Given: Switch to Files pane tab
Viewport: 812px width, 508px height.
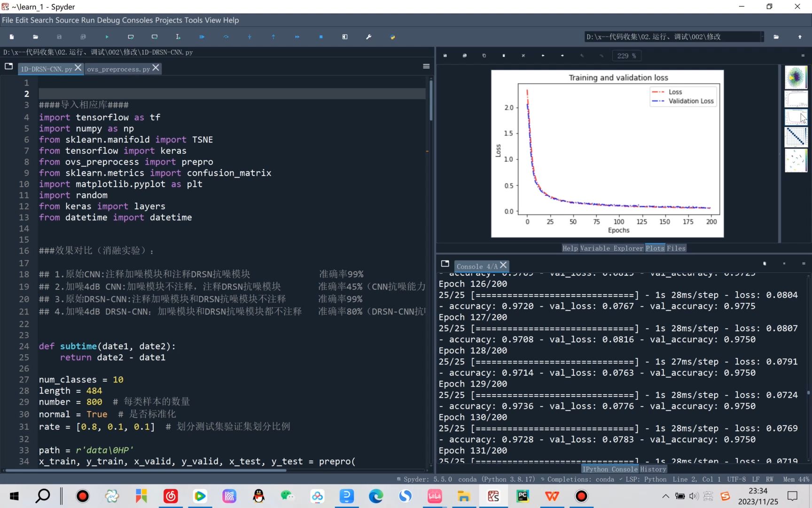Looking at the screenshot, I should point(676,248).
